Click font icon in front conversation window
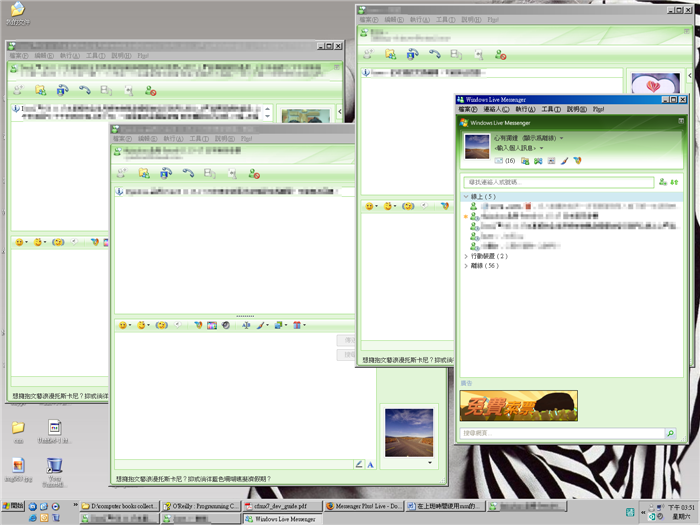Viewport: 700px width, 525px height. tap(246, 325)
